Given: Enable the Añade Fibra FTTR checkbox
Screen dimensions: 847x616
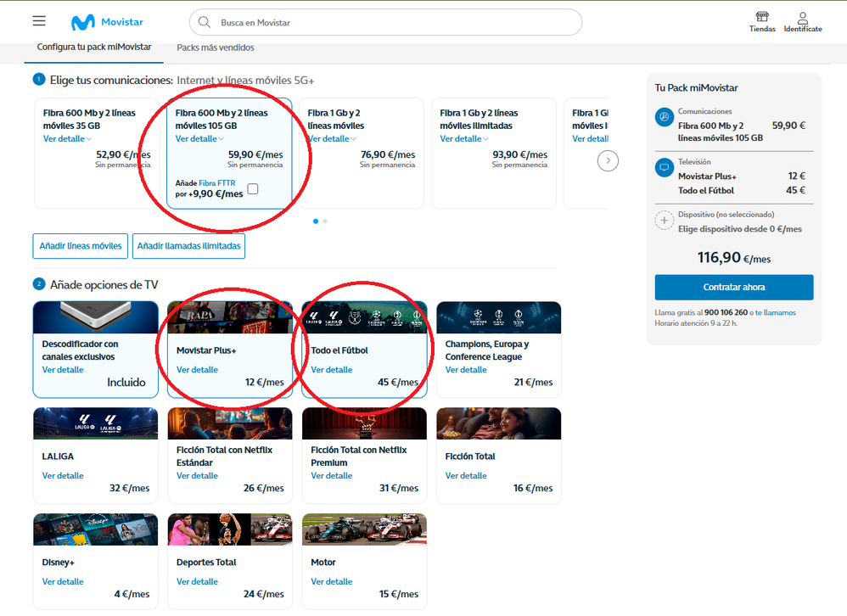Looking at the screenshot, I should [x=253, y=188].
